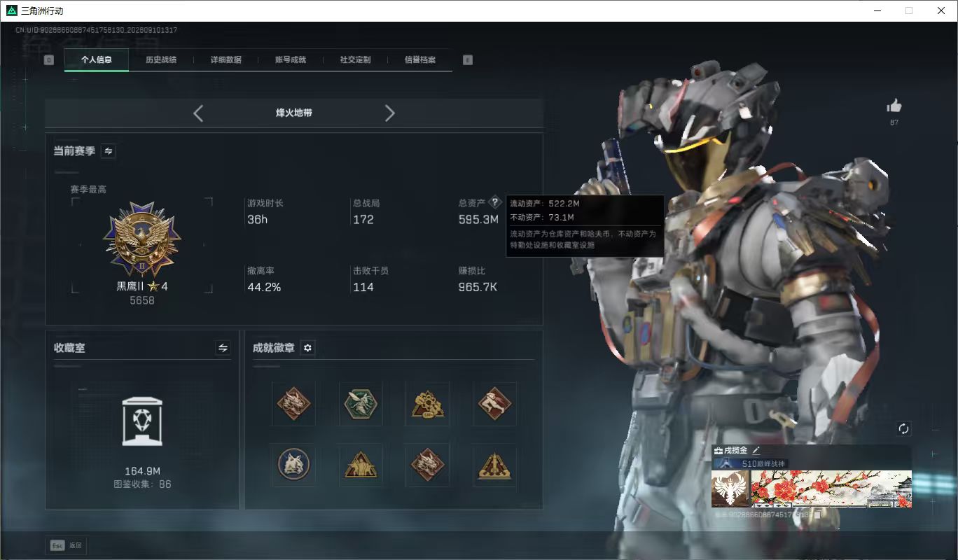Click the rotate character refresh icon

click(903, 428)
